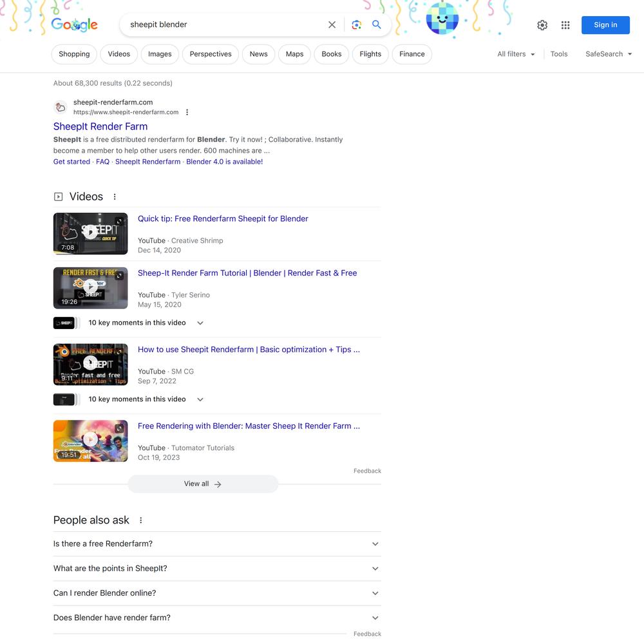644x644 pixels.
Task: Expand "Does Blender have render farm?"
Action: (x=217, y=618)
